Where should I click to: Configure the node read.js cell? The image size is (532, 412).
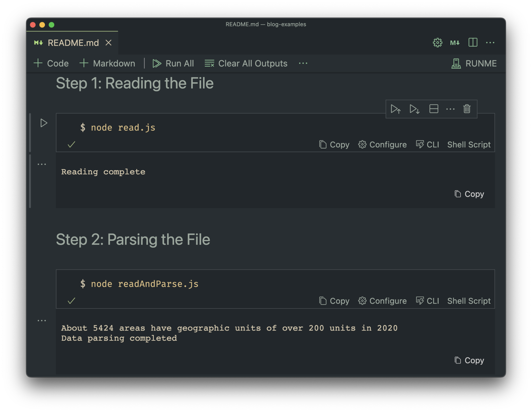coord(382,144)
